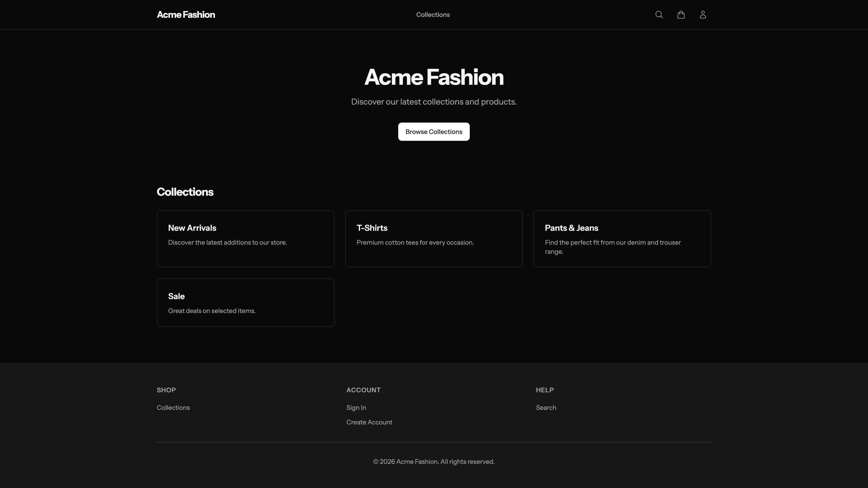The image size is (868, 488).
Task: Click the Pants & Jeans card title
Action: pyautogui.click(x=571, y=228)
